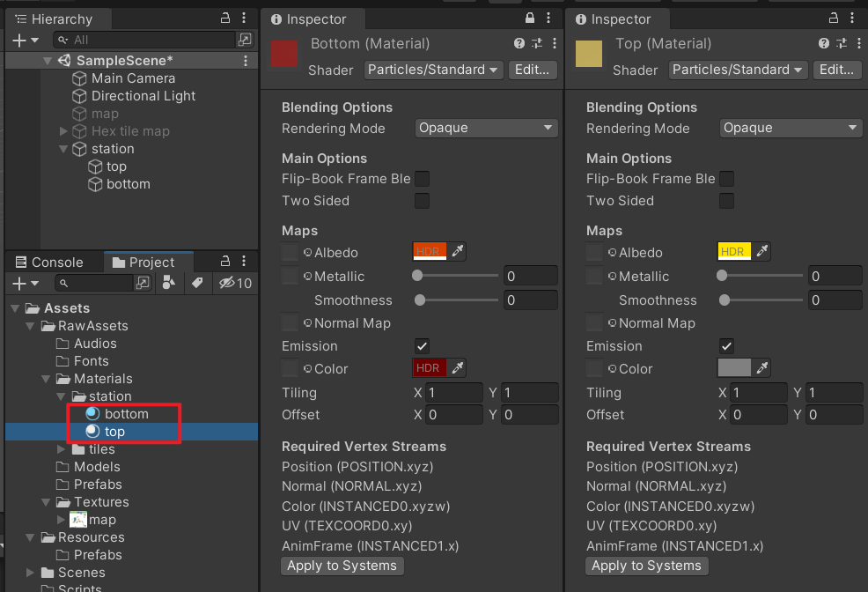Click Hierarchy search-in-scene window icon

point(245,40)
